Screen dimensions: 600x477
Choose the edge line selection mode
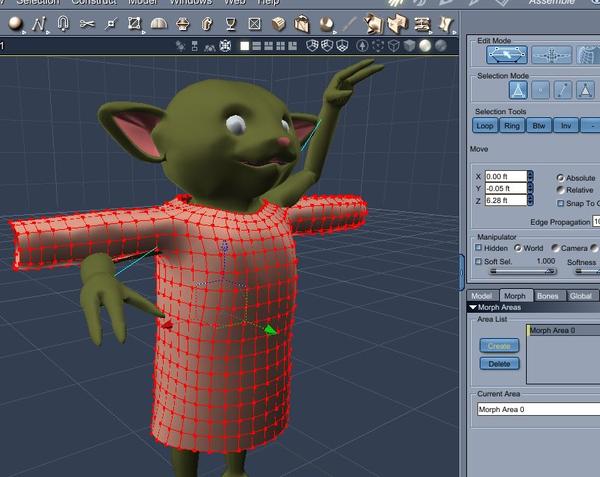tap(562, 90)
